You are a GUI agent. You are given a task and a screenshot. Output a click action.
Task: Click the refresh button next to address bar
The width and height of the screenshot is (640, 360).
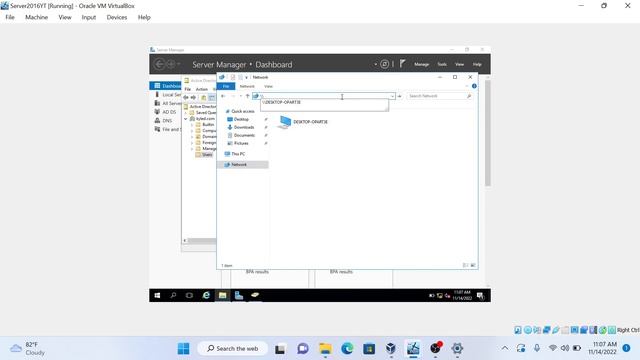pos(400,96)
